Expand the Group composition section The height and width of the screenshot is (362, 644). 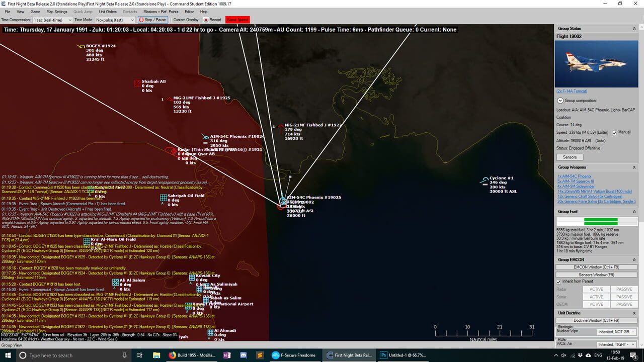pyautogui.click(x=560, y=100)
